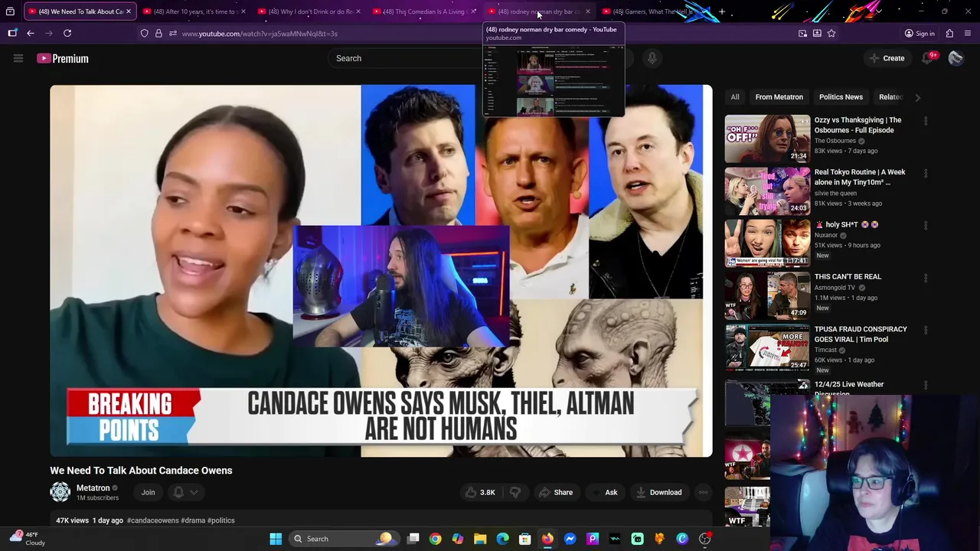980x551 pixels.
Task: Open the YouTube account avatar menu
Action: [x=955, y=58]
